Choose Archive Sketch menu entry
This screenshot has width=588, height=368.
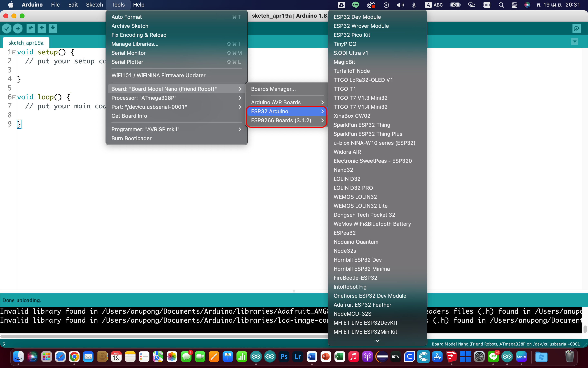tap(176, 26)
